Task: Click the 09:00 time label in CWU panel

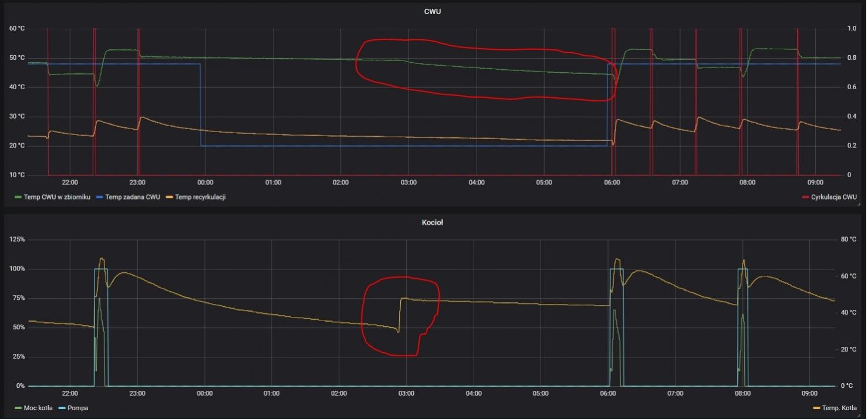Action: [815, 183]
